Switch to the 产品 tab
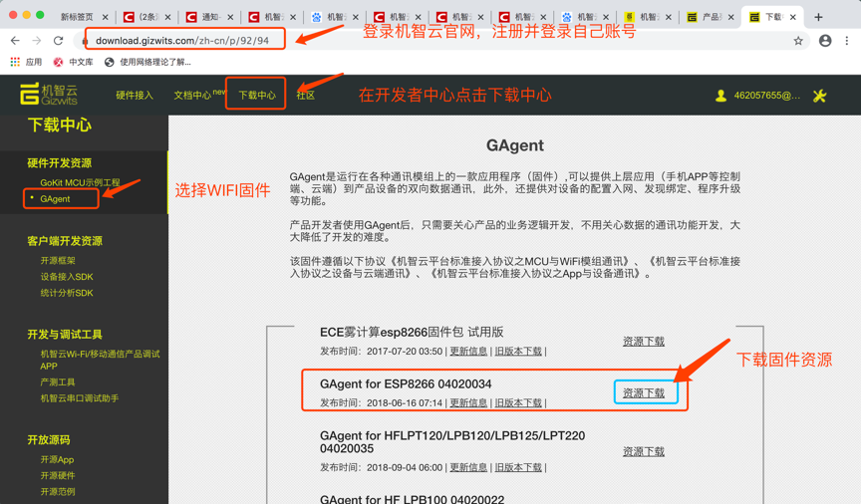 tap(704, 17)
